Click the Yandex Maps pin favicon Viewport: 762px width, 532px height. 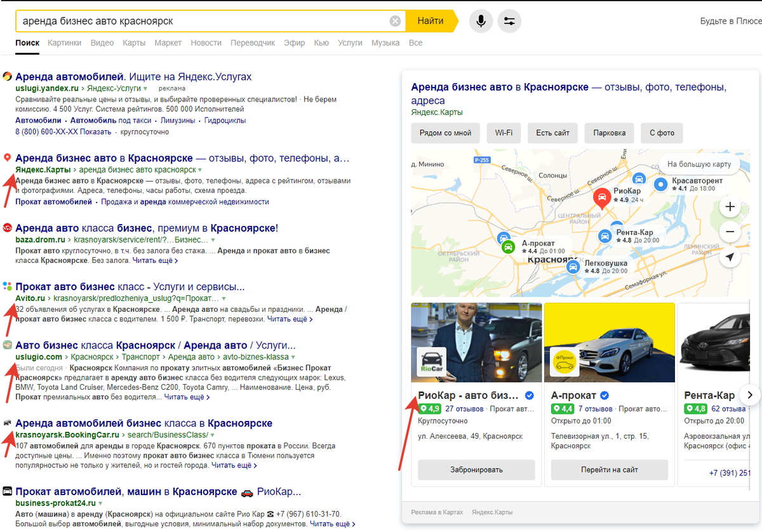(x=7, y=158)
